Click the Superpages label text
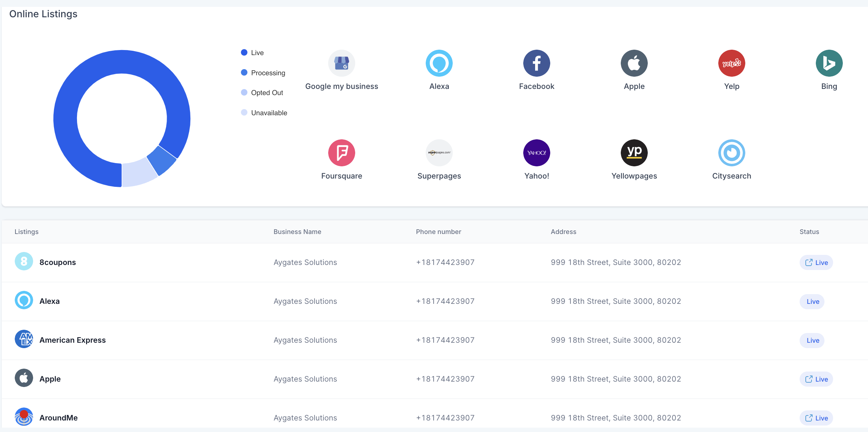 point(439,176)
